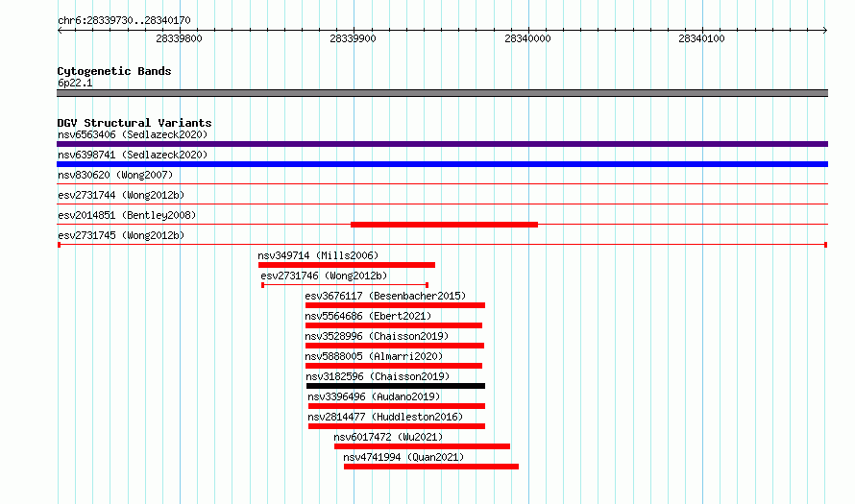
Task: Open nsv3528996 (Chaisson2019) variant label
Action: coord(377,336)
